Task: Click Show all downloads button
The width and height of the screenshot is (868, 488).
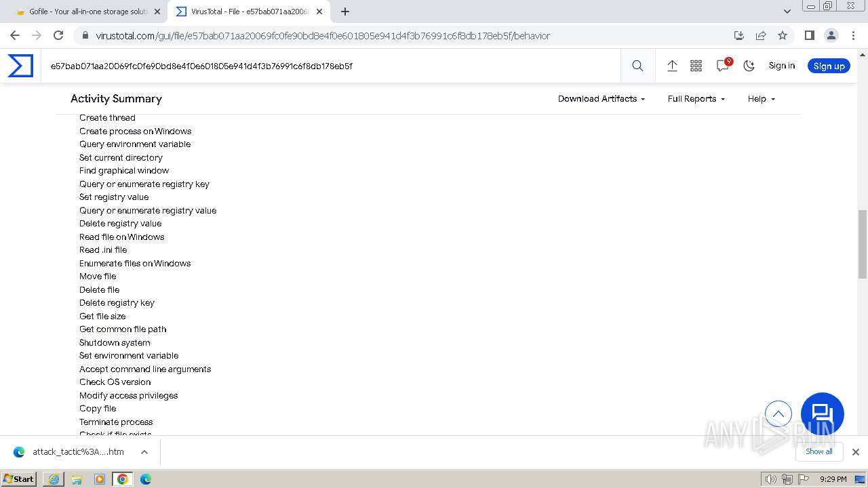Action: (x=819, y=452)
